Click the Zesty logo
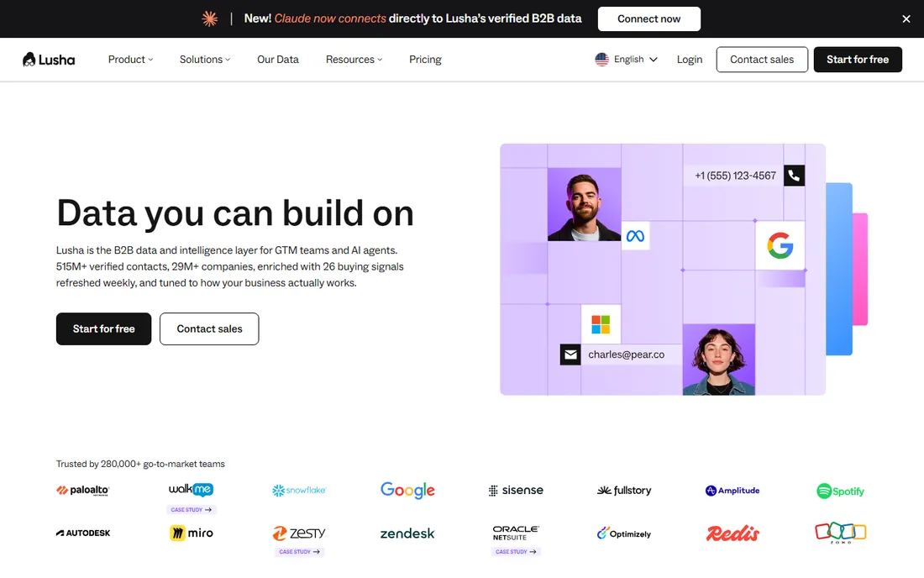 point(299,533)
